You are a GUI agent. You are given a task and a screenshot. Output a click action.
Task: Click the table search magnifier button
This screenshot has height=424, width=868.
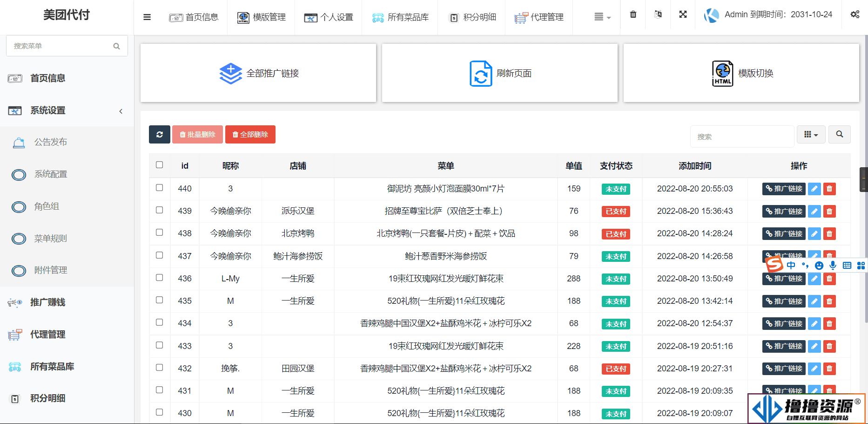840,134
